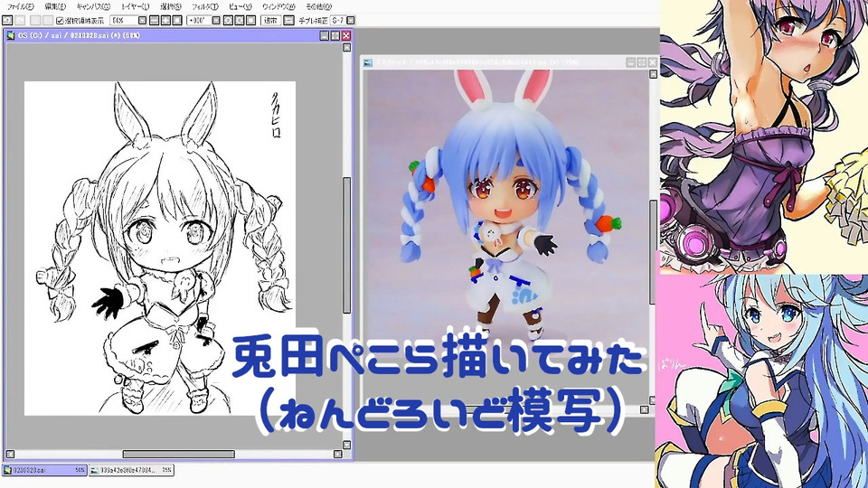Screen dimensions: 868x488
Task: Click rotate canvas counterclockwise icon
Action: pos(228,21)
